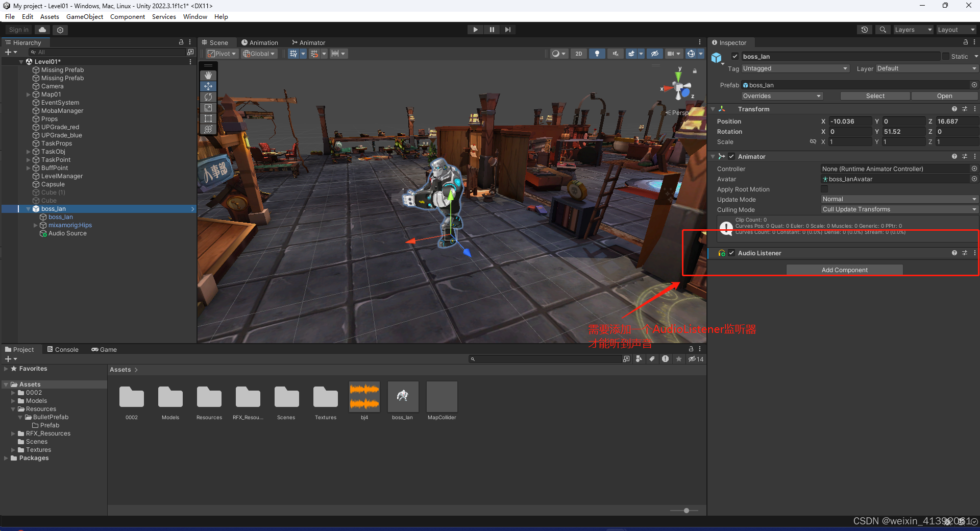Switch to the Game tab
Viewport: 980px width, 531px height.
coord(104,350)
